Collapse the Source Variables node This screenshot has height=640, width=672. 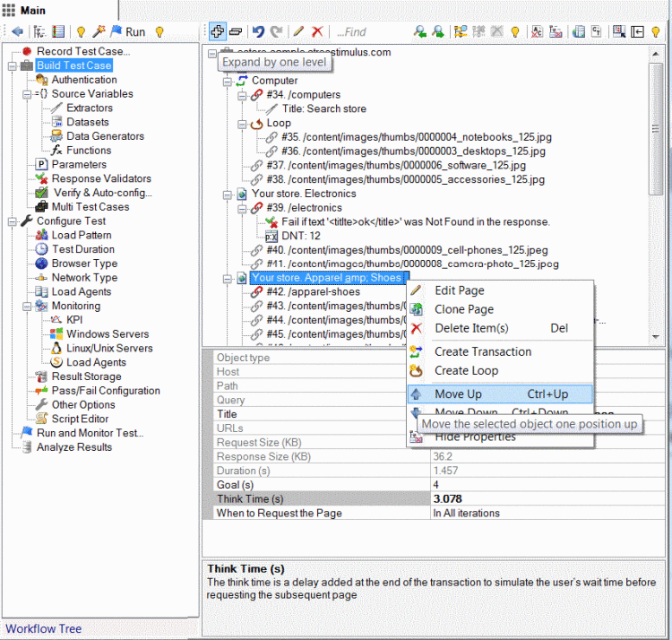27,94
